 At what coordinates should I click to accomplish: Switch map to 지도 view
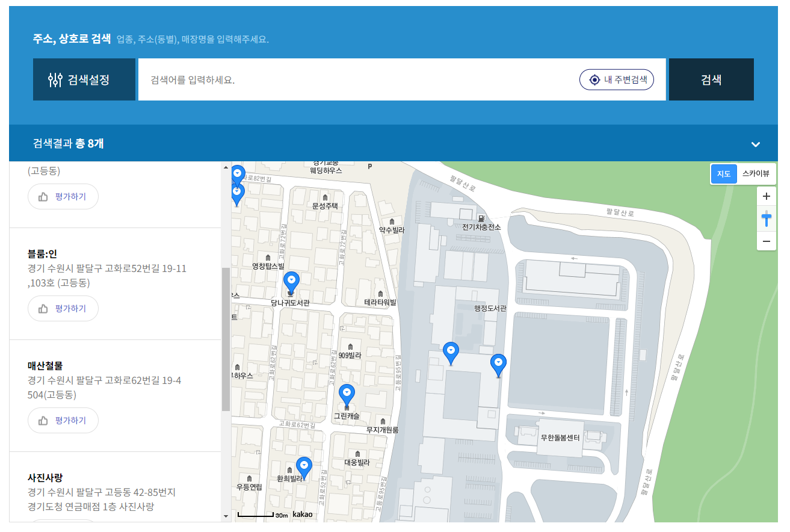click(724, 173)
